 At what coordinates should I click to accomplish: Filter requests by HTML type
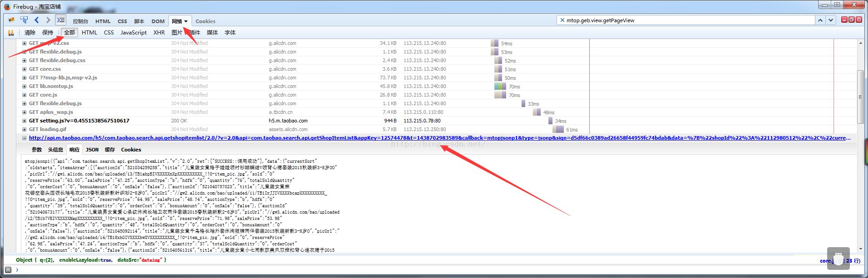click(x=89, y=33)
